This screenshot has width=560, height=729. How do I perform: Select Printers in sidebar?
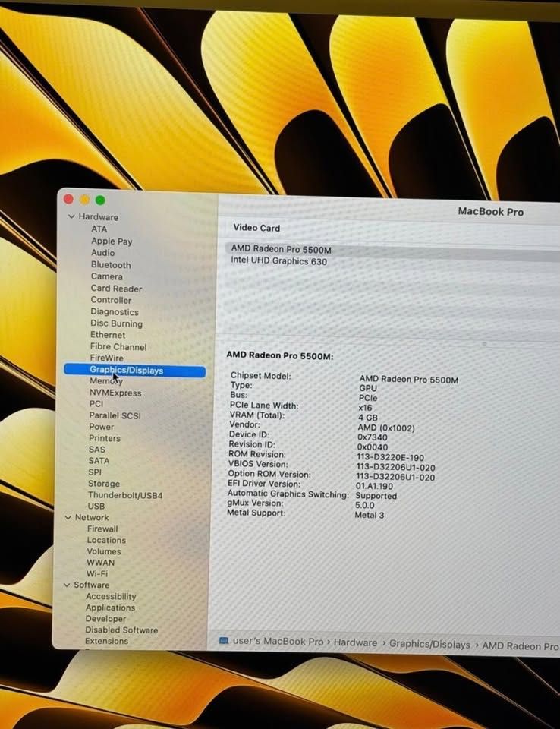click(x=105, y=438)
